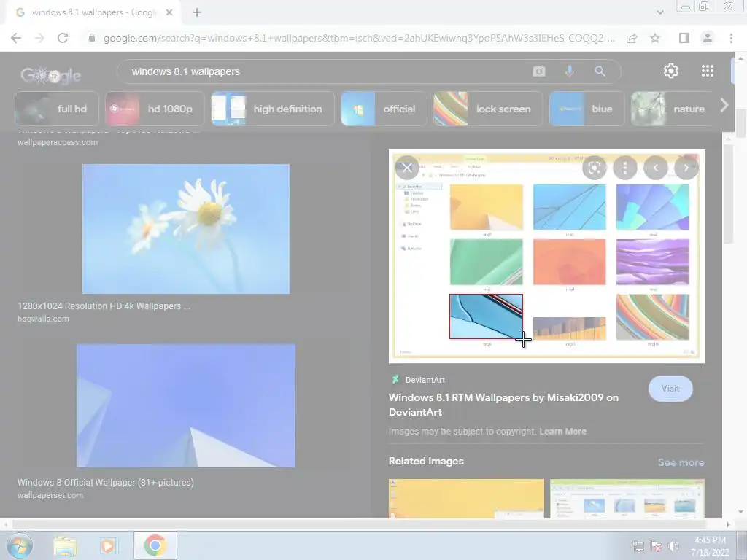Open the daisy flower wallpaper thumbnail
The width and height of the screenshot is (747, 560).
(x=186, y=229)
